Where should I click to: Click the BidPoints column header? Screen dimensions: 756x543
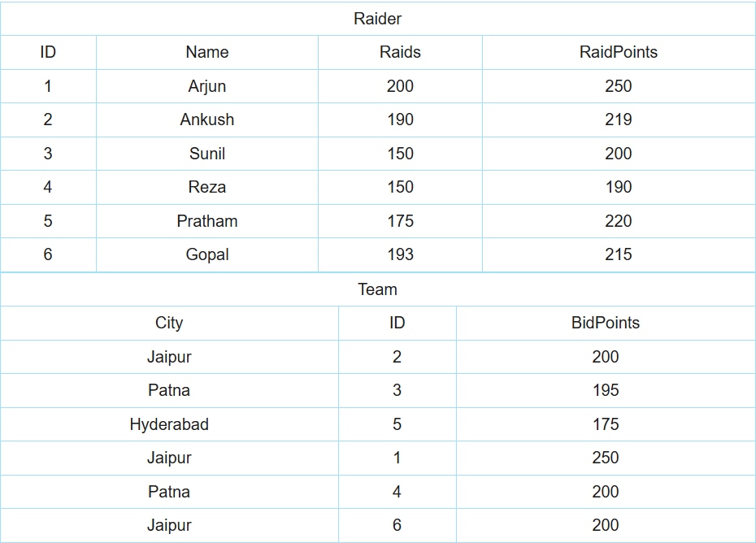click(x=606, y=323)
